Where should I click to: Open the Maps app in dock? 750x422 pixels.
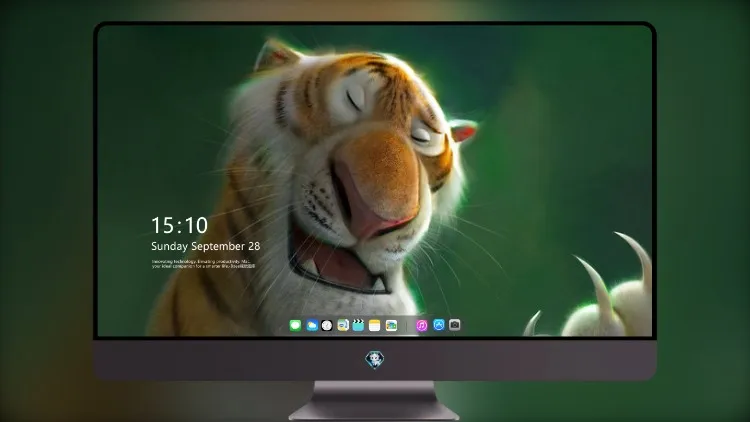[x=343, y=325]
